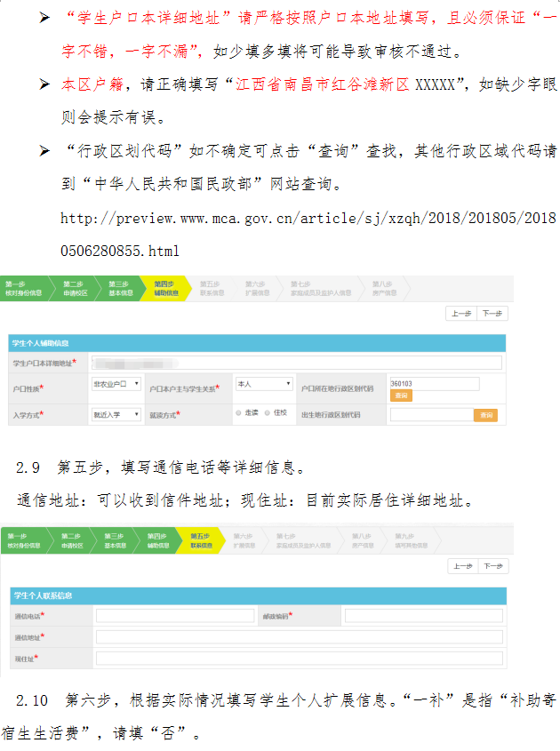Select 第八步 房产信息 in the upper step bar
The height and width of the screenshot is (751, 560).
(384, 289)
